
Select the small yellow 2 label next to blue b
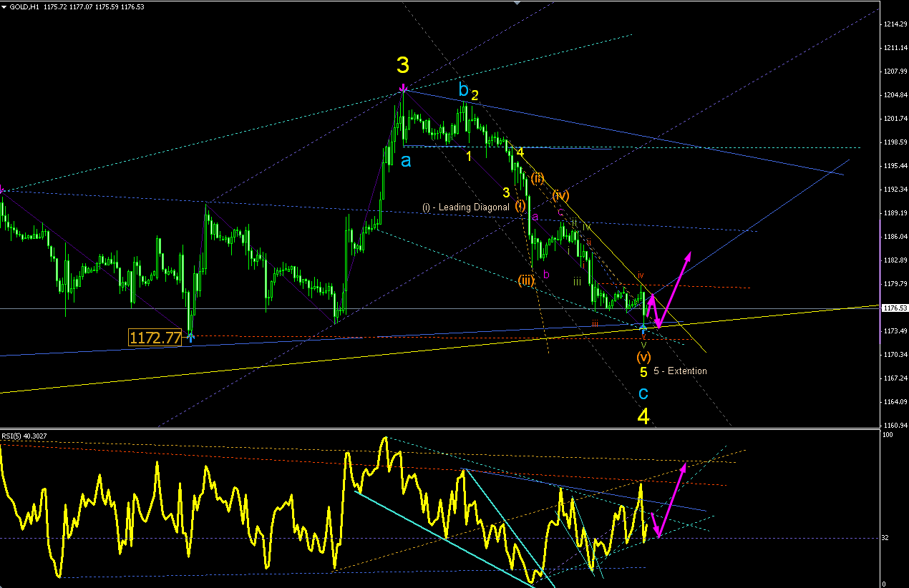click(x=475, y=94)
